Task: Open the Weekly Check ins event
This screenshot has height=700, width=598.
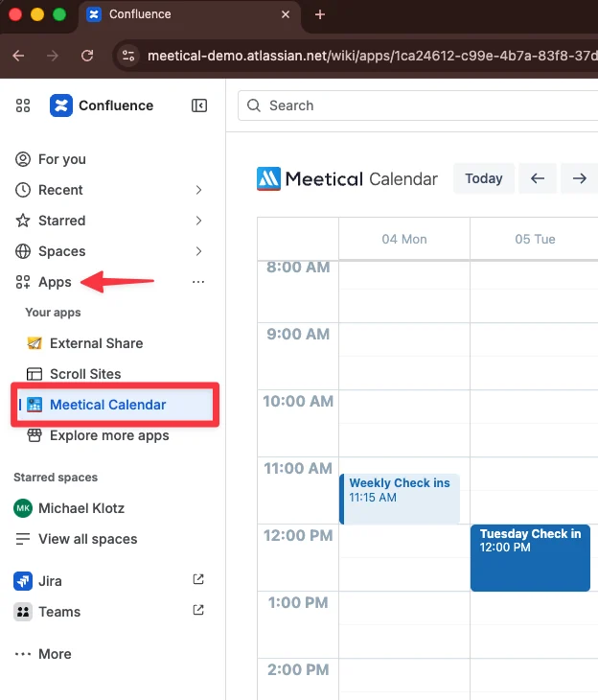Action: tap(400, 499)
